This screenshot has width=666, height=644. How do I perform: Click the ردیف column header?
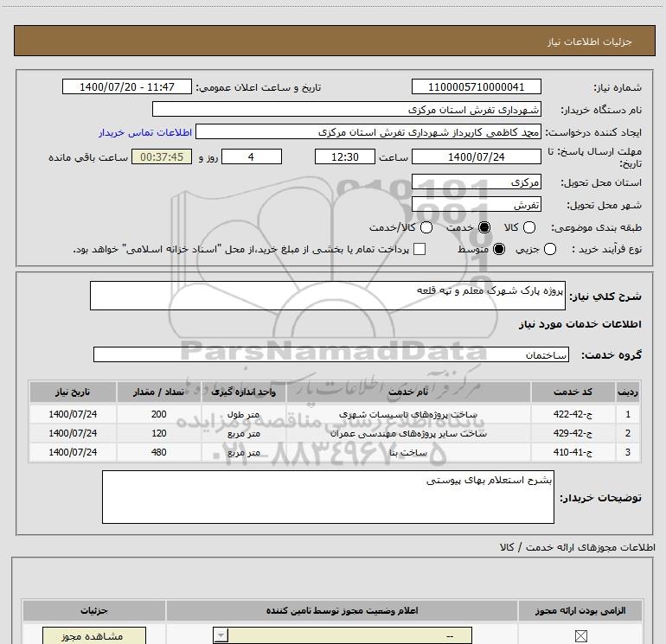tap(628, 392)
